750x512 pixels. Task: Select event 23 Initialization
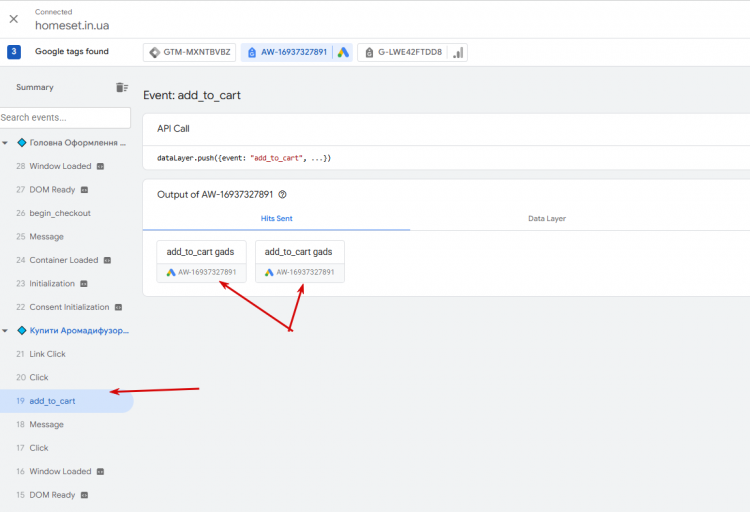pos(52,283)
